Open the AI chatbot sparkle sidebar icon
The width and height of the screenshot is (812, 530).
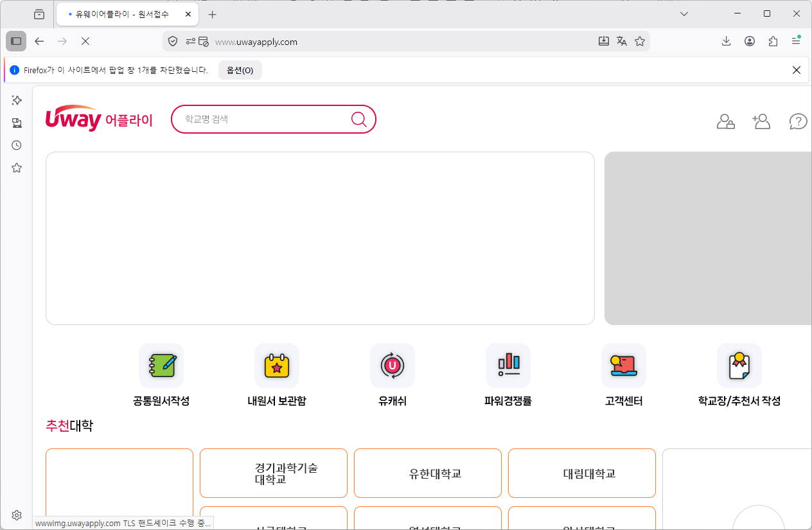(x=17, y=100)
